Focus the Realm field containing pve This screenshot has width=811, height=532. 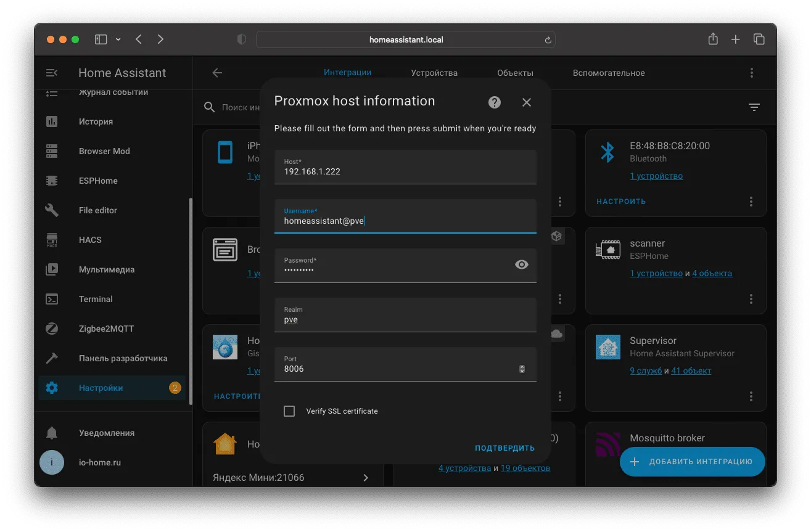405,315
